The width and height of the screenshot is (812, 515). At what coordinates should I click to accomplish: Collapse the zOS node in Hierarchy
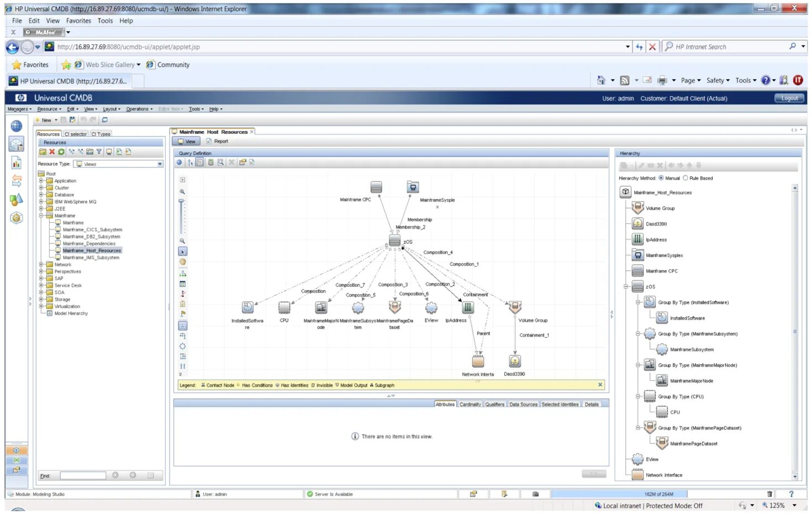626,287
